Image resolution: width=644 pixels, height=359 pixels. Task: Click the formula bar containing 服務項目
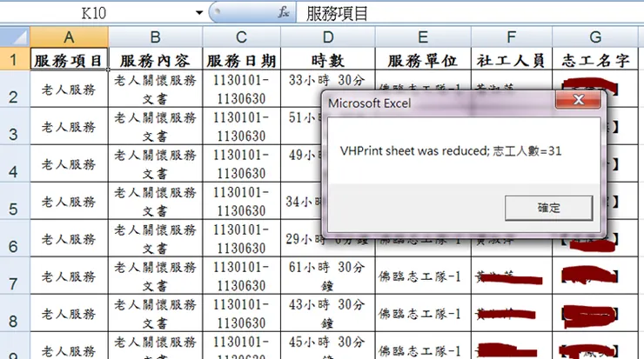[x=470, y=13]
